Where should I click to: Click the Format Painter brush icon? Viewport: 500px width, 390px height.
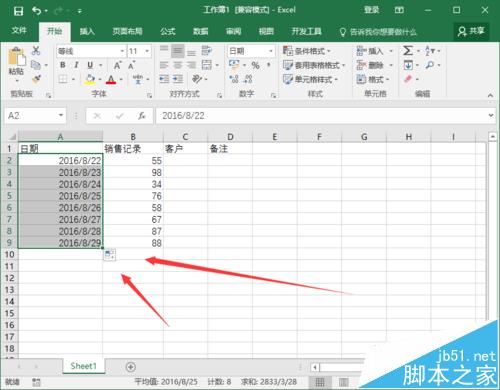(x=36, y=79)
